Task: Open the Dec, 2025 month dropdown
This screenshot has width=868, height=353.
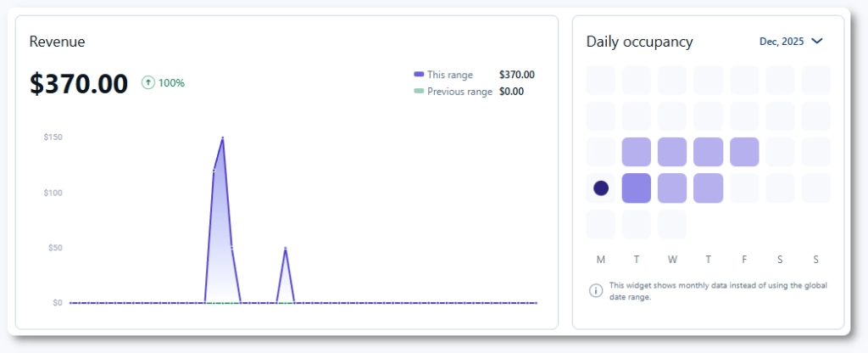Action: pyautogui.click(x=791, y=41)
